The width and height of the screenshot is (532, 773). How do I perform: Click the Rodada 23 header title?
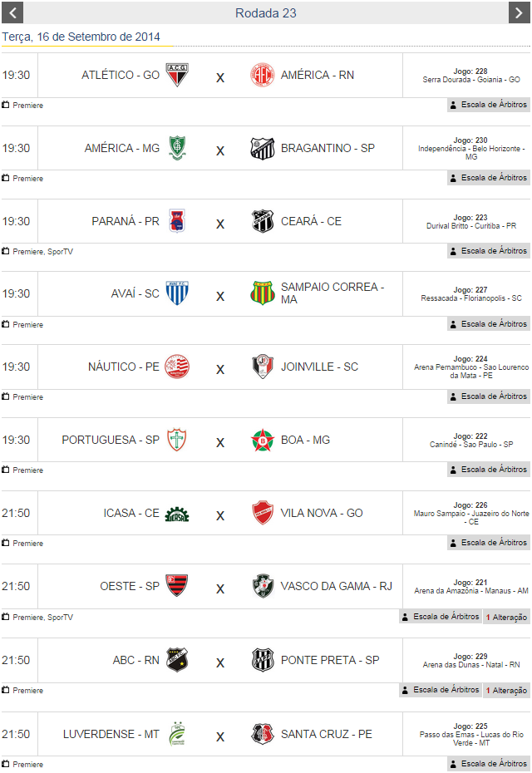pos(266,12)
